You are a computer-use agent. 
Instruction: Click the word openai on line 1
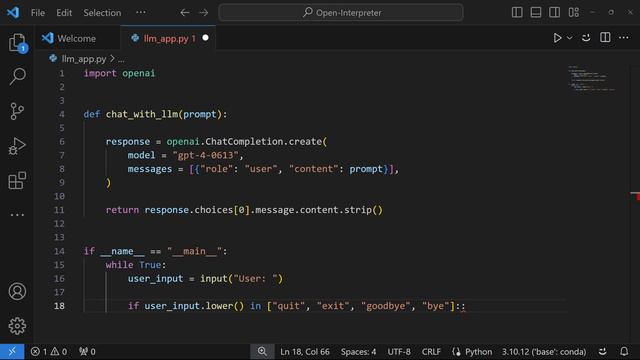tap(139, 73)
